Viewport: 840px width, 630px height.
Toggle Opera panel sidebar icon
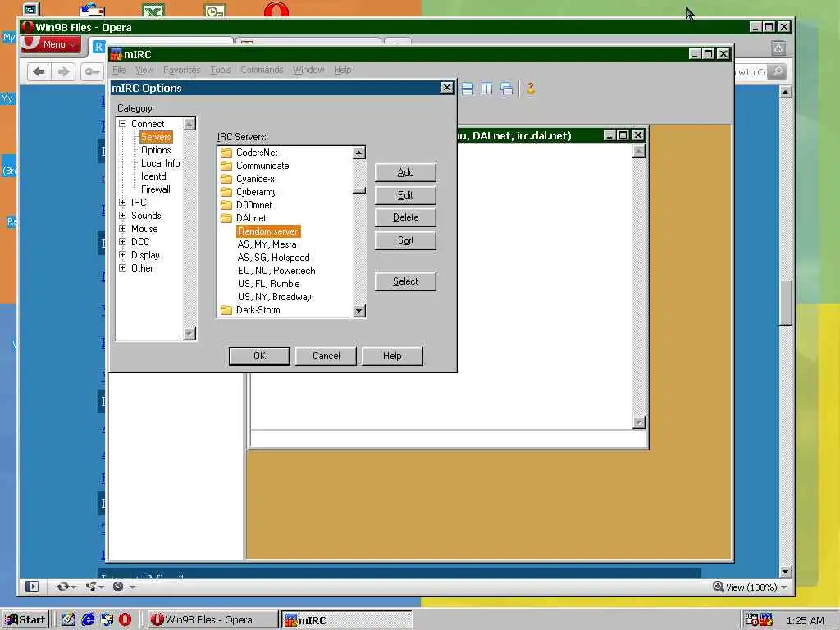tap(32, 587)
